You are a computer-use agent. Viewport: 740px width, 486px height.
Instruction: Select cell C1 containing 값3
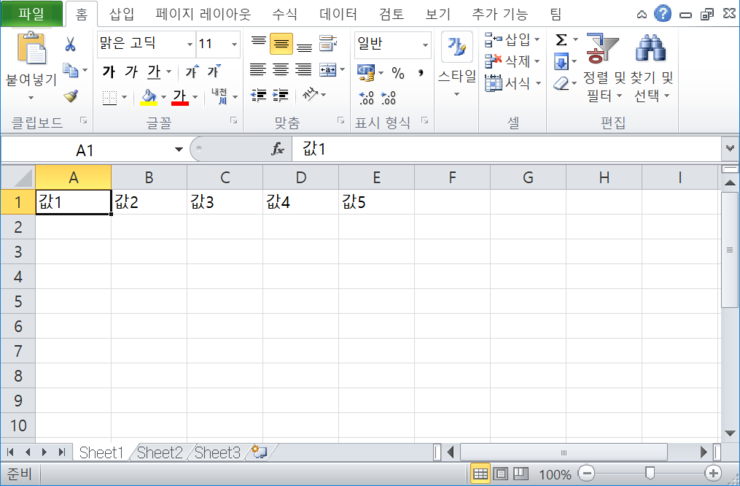(x=225, y=201)
